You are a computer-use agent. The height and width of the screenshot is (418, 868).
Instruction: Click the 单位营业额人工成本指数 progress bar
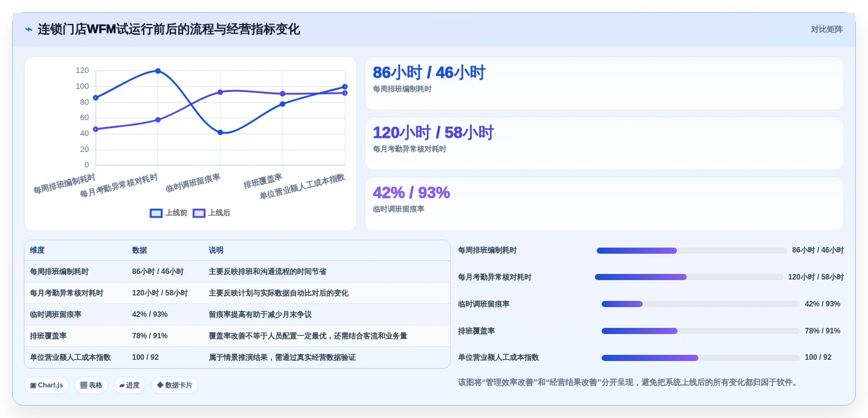701,358
